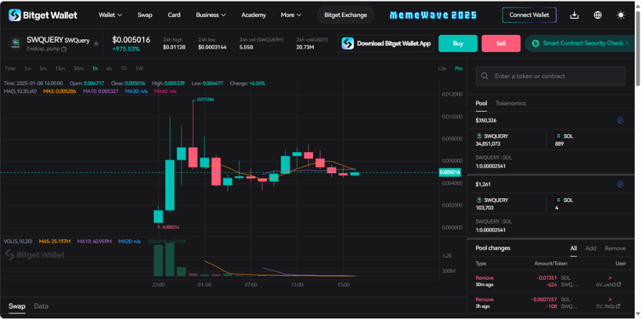Viewport: 644px width, 320px height.
Task: Click the Buy button
Action: (458, 44)
